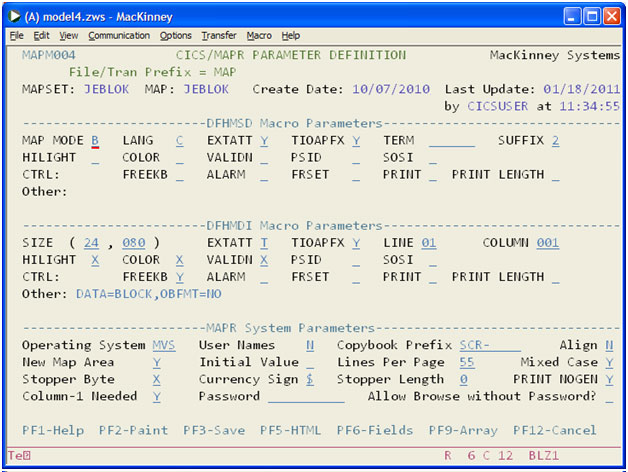The height and width of the screenshot is (472, 628).
Task: Click the DFHMDI HILIGHT field containing X
Action: point(95,260)
